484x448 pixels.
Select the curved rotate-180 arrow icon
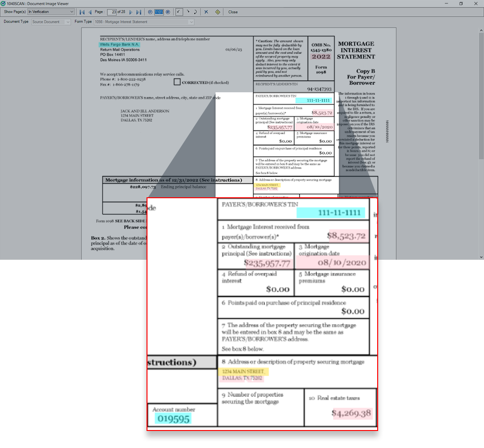click(196, 12)
